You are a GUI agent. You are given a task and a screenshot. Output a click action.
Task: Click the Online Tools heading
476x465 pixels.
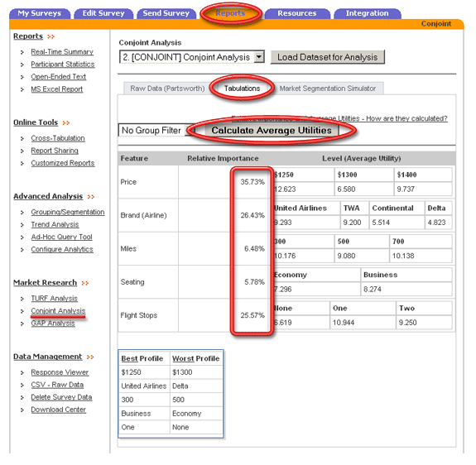click(x=36, y=122)
